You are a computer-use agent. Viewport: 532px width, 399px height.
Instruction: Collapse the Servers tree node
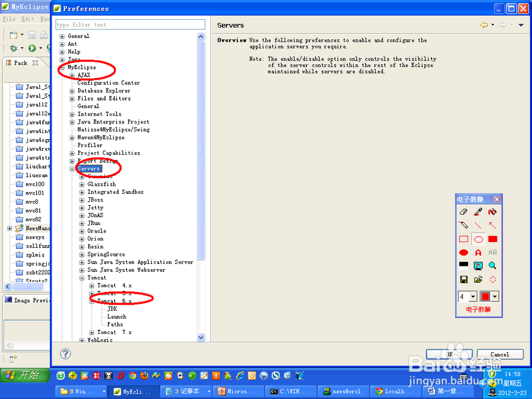(72, 169)
